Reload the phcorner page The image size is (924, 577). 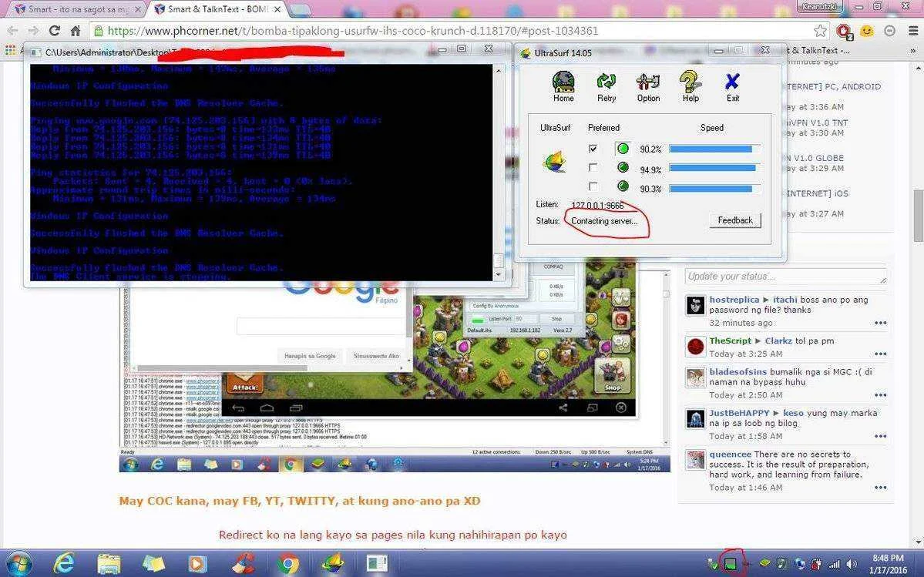click(55, 31)
